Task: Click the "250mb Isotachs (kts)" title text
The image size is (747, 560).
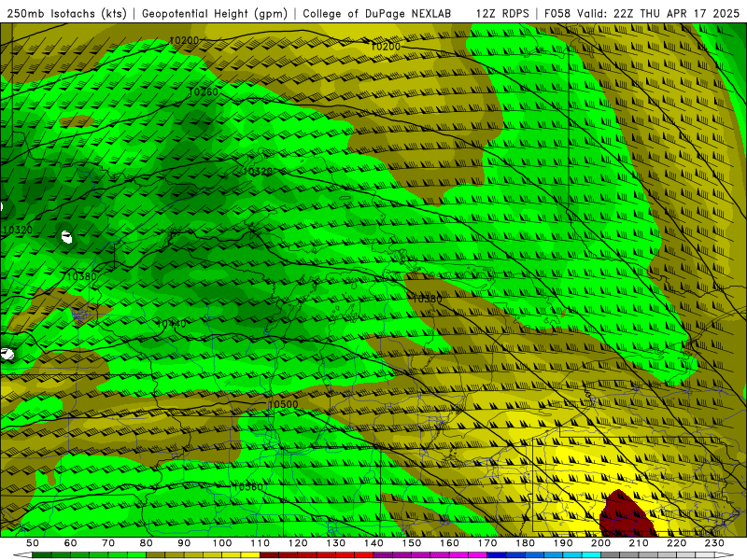Action: (x=66, y=13)
